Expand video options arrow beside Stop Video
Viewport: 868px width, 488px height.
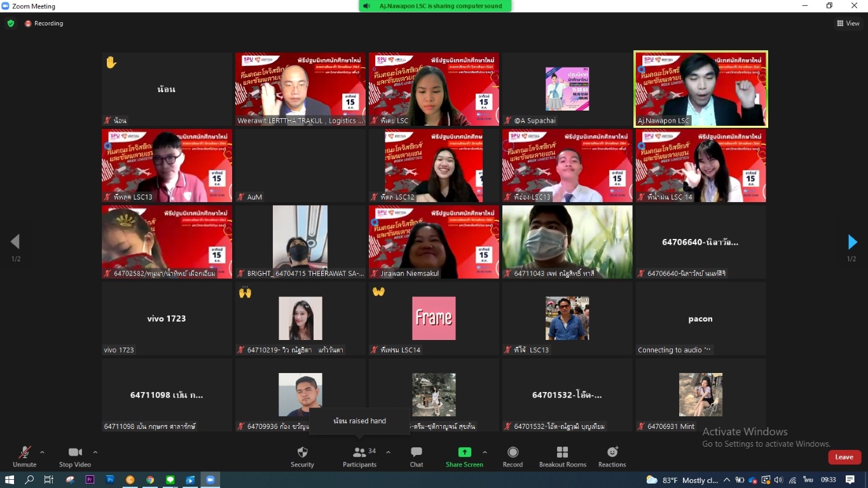click(95, 452)
